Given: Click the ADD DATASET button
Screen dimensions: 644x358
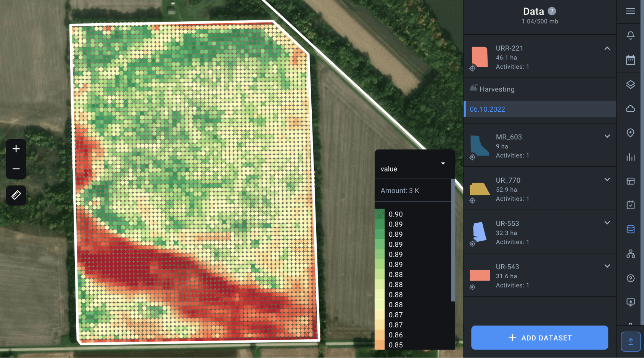Looking at the screenshot, I should coord(539,338).
